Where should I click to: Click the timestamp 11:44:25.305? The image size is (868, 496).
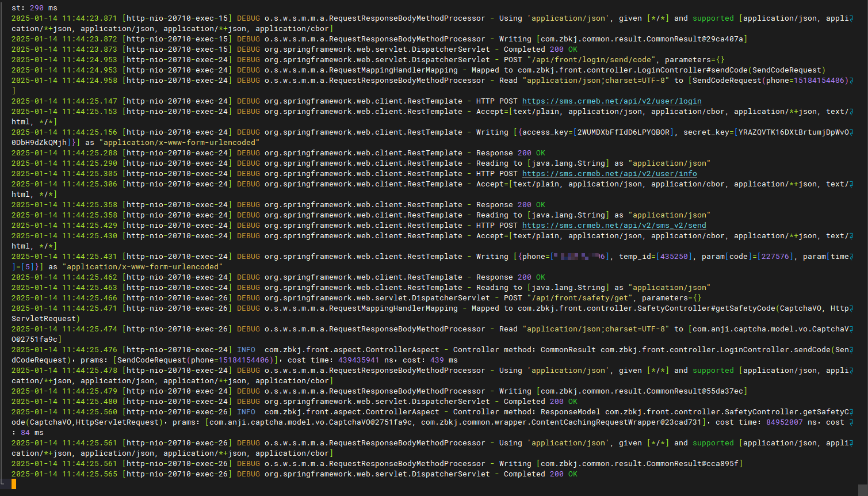click(x=89, y=174)
